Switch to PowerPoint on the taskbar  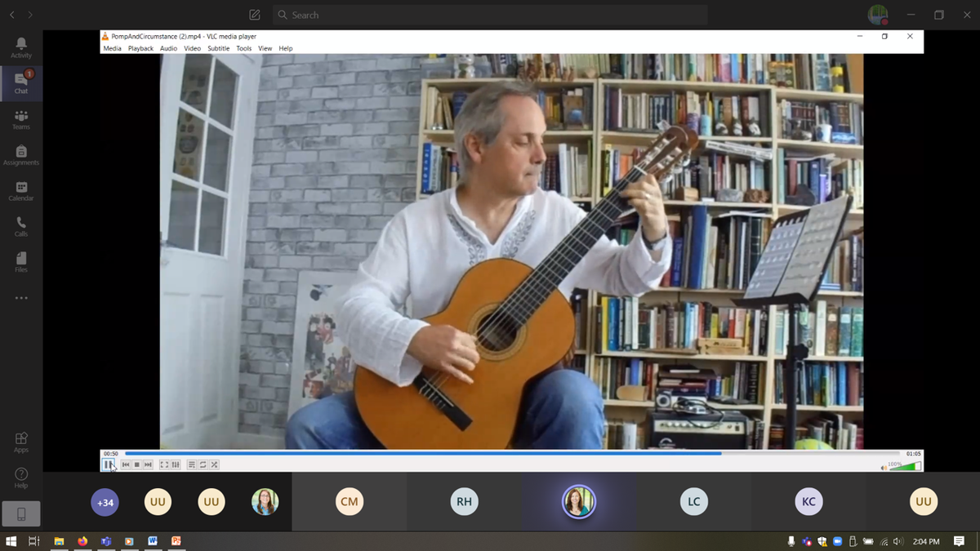[x=176, y=541]
